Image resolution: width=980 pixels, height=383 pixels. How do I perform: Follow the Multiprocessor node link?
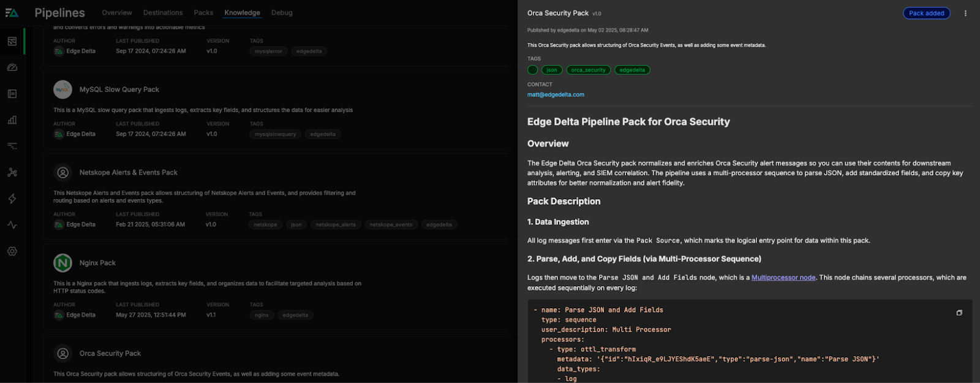(x=783, y=278)
